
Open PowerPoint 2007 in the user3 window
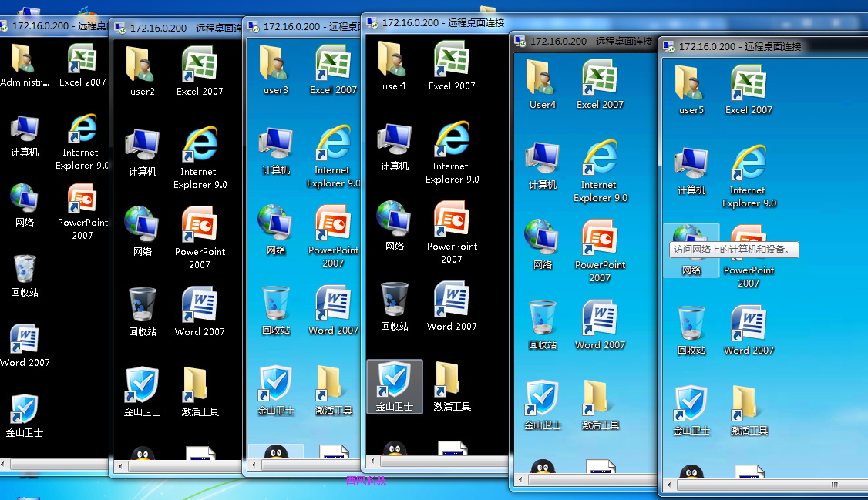333,237
